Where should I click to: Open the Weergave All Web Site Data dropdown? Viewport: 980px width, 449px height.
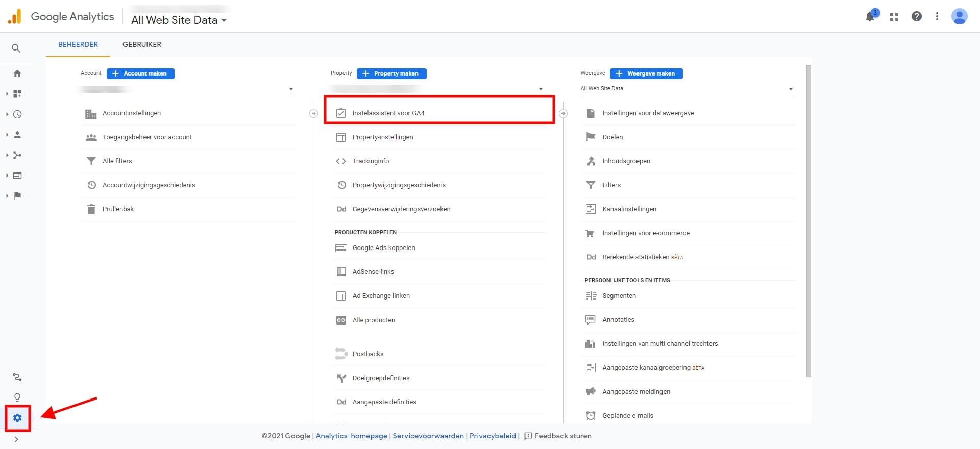[x=688, y=89]
